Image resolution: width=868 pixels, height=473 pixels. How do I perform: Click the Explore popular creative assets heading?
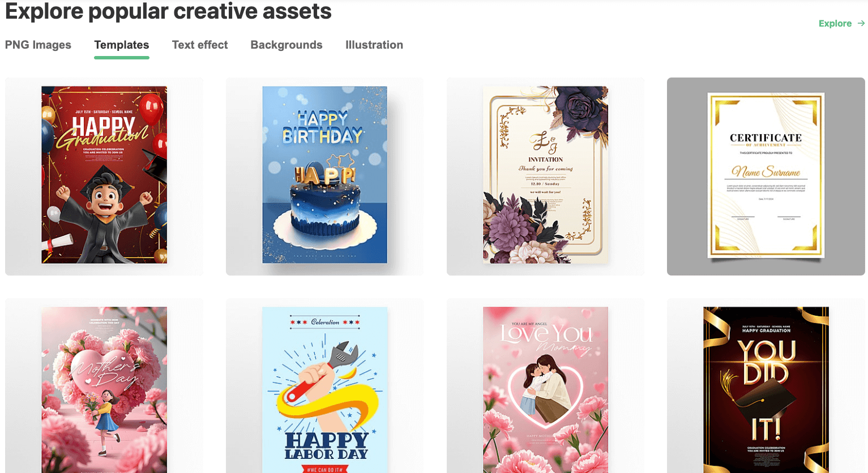(x=168, y=11)
